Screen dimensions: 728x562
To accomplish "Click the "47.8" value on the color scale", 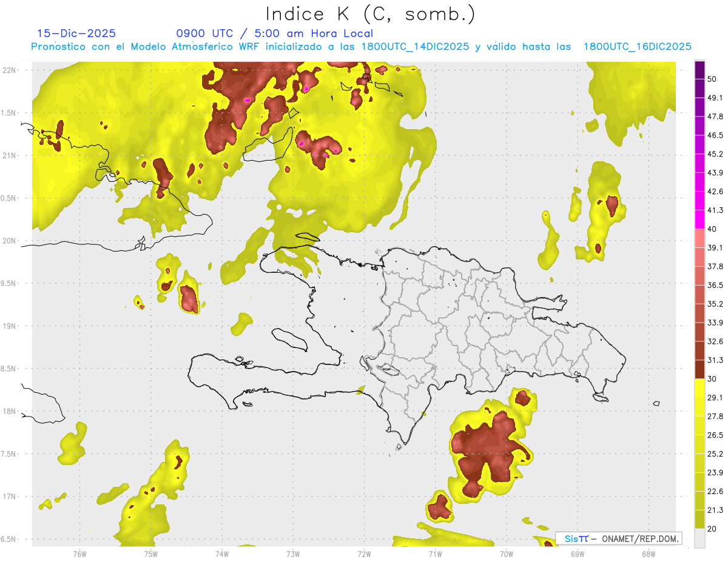I will point(715,116).
